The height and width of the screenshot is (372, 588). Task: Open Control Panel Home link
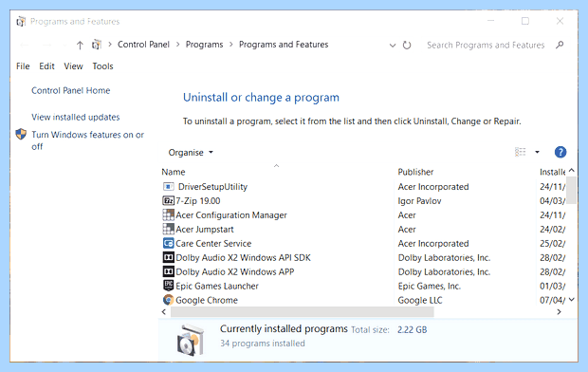[x=71, y=90]
